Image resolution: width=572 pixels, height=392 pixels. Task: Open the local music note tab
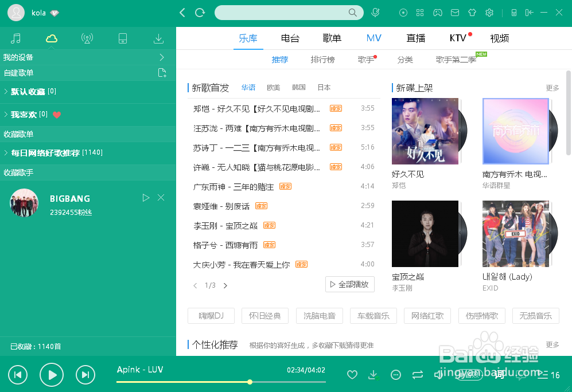point(15,38)
